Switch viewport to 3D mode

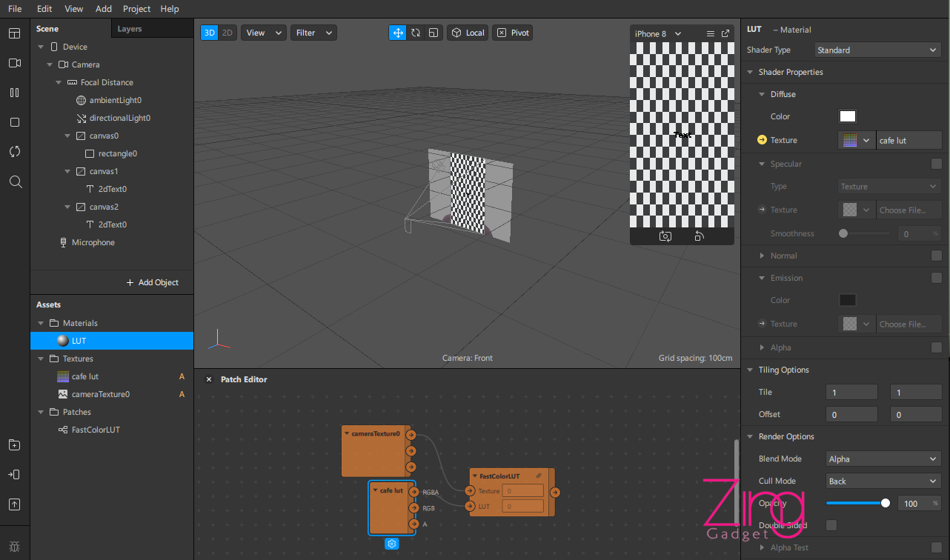point(210,33)
